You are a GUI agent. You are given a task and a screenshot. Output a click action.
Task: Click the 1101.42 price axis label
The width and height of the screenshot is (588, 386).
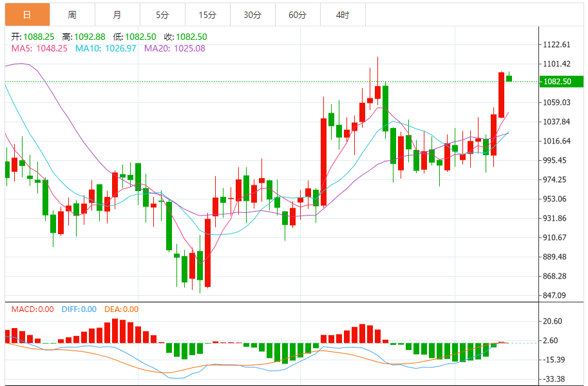tap(556, 64)
